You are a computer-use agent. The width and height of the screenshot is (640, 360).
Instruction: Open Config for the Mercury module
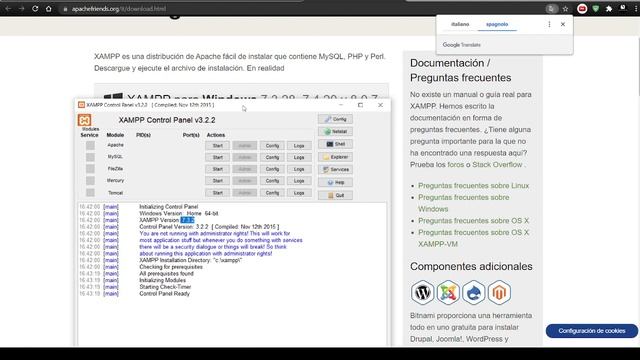click(272, 181)
